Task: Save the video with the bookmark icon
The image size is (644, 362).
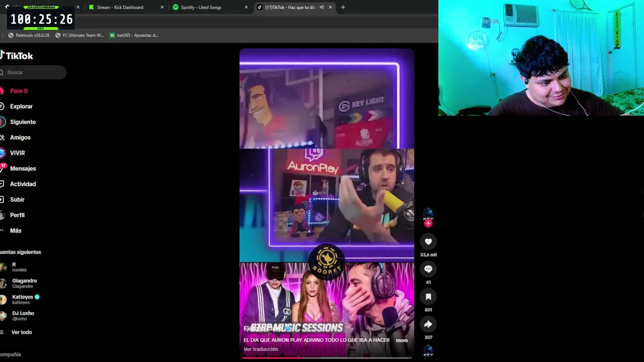Action: [428, 297]
